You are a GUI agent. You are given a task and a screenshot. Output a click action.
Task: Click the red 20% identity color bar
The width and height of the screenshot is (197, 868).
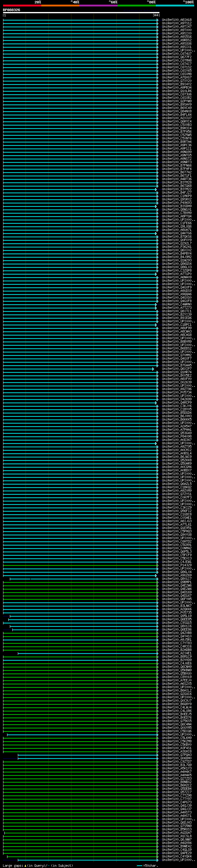point(22,6)
